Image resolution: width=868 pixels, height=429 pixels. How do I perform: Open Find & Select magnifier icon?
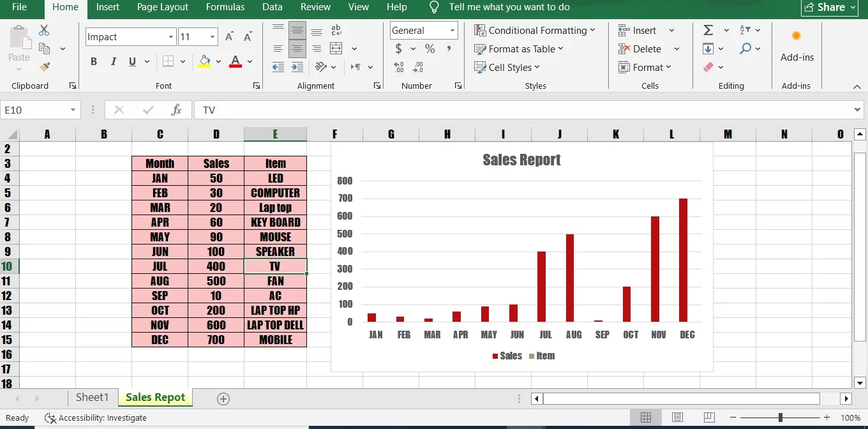(x=745, y=49)
